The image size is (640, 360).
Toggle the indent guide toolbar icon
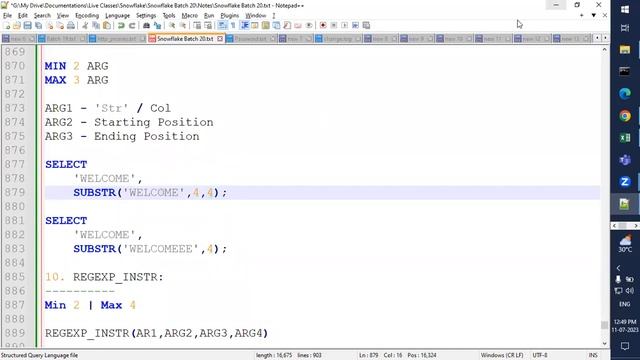click(x=244, y=25)
